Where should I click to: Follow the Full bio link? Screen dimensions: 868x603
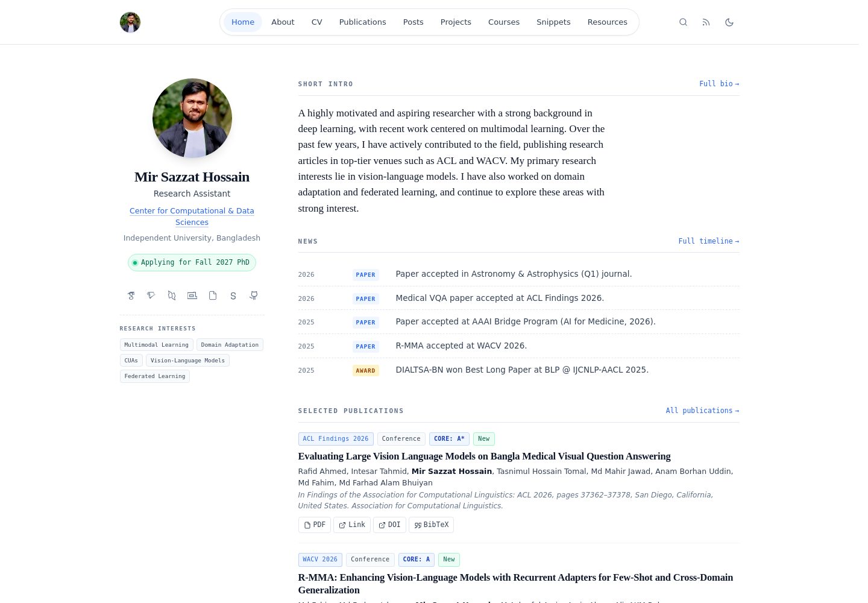point(719,84)
